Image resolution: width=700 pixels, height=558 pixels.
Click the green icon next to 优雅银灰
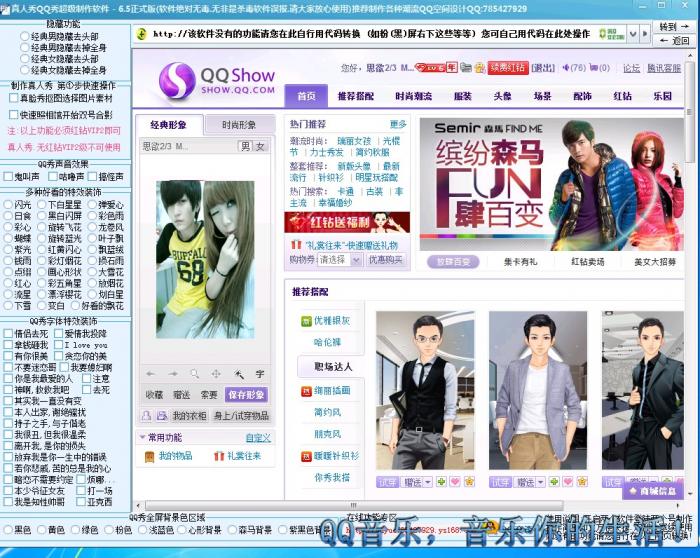point(306,321)
